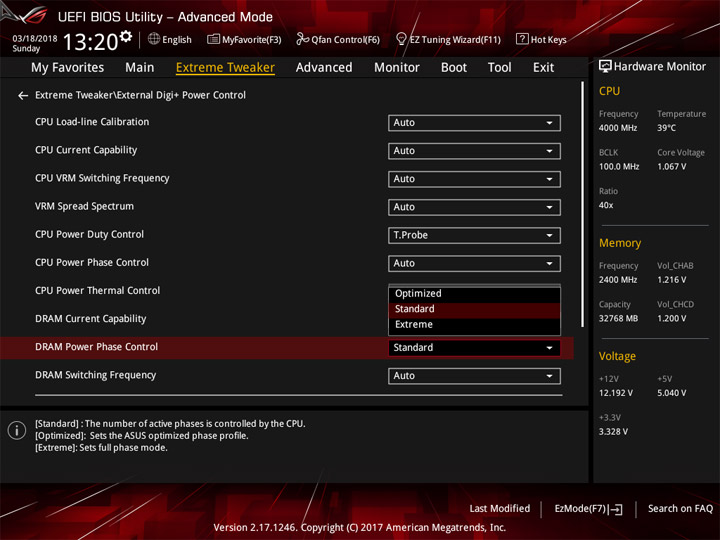This screenshot has height=540, width=720.
Task: Select the VRM Spread Spectrum label
Action: 84,207
